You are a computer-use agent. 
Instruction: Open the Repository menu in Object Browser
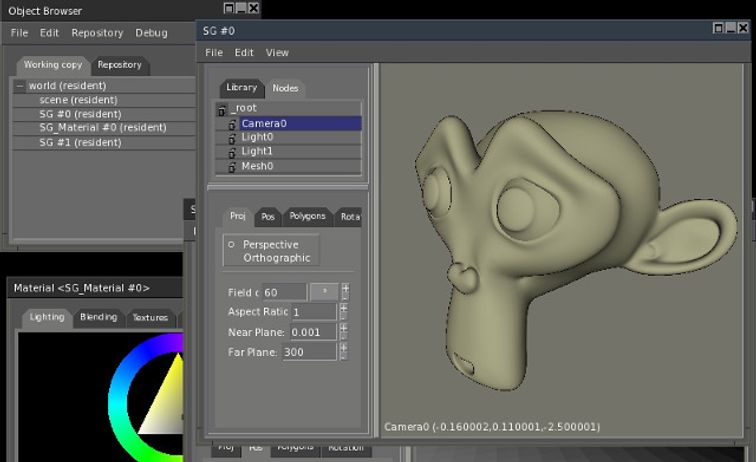[97, 33]
